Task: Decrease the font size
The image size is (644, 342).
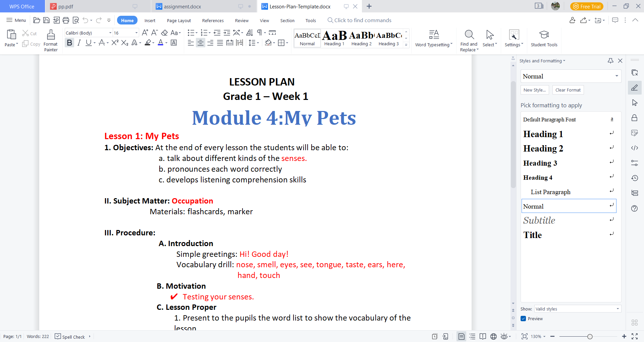Action: click(154, 33)
